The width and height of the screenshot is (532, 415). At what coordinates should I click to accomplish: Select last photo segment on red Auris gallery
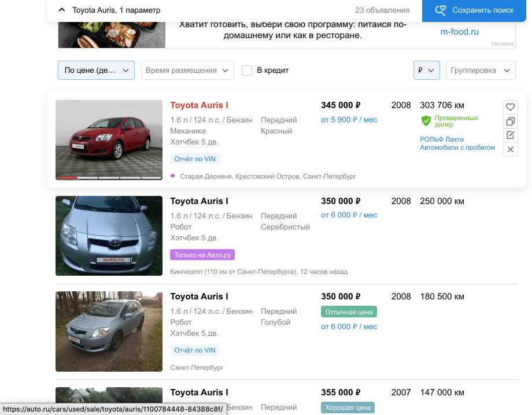pos(152,177)
